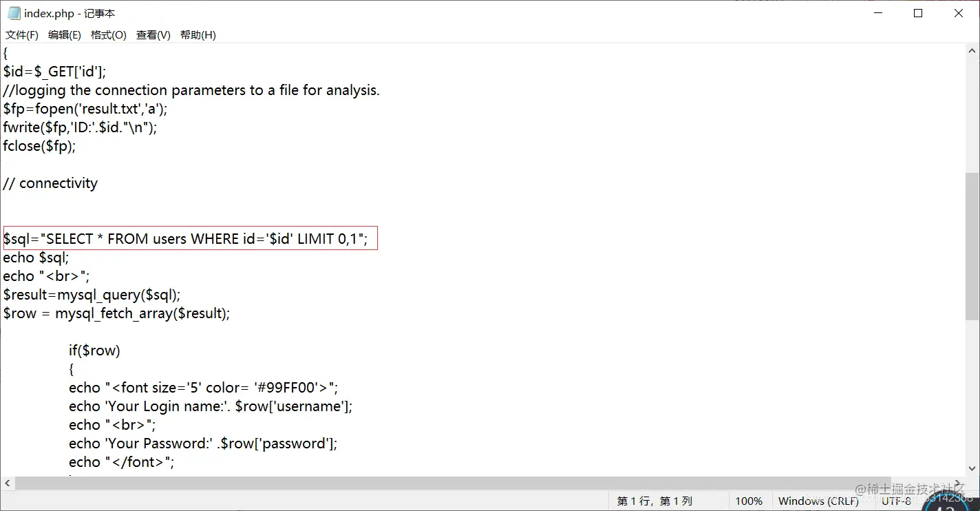Click the 100% zoom status entry
This screenshot has width=980, height=511.
coord(749,501)
